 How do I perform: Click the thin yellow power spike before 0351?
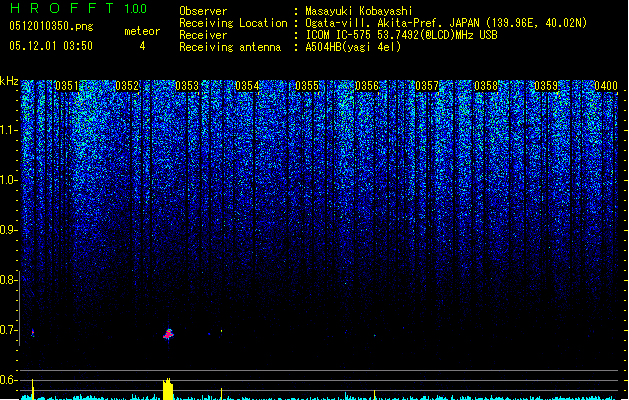point(33,389)
